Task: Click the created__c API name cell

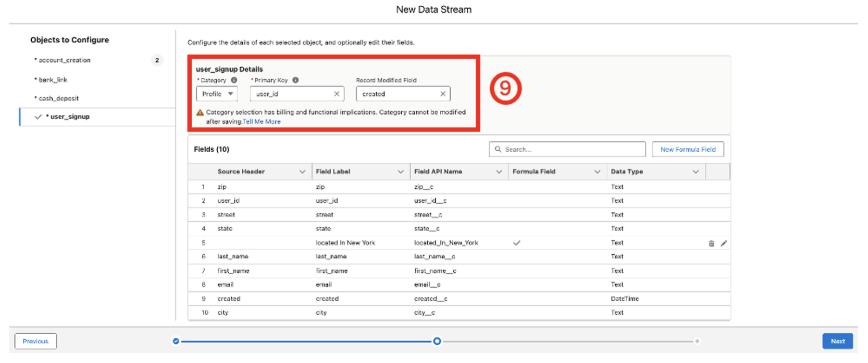Action: [x=430, y=299]
